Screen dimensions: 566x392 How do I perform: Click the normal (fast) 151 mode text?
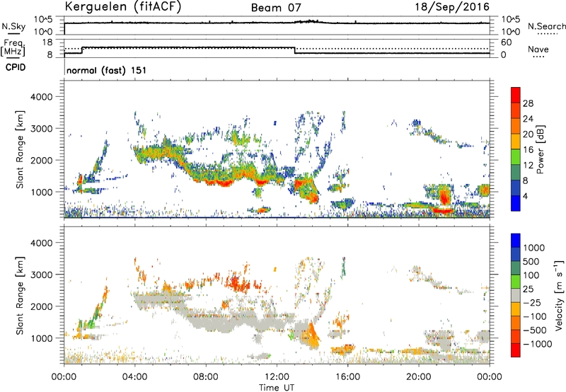(x=107, y=70)
